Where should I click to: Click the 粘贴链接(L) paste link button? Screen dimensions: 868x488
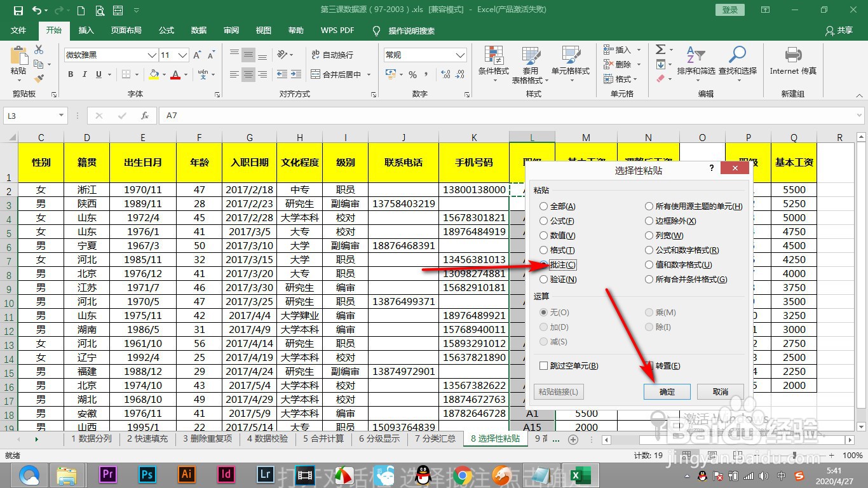point(558,391)
